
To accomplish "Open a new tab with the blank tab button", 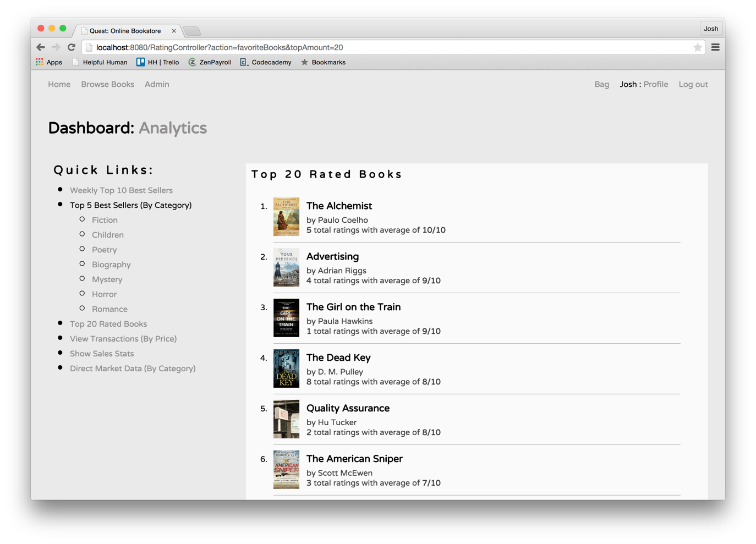I will pyautogui.click(x=192, y=31).
